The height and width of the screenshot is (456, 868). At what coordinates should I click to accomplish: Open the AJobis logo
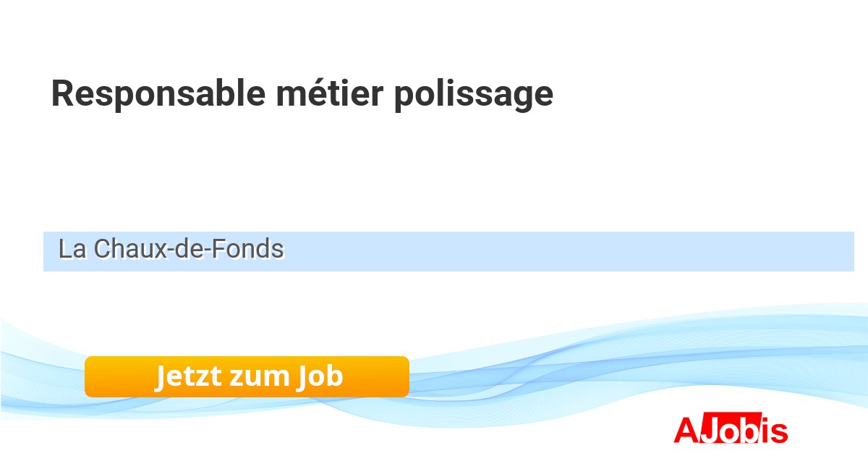point(731,430)
